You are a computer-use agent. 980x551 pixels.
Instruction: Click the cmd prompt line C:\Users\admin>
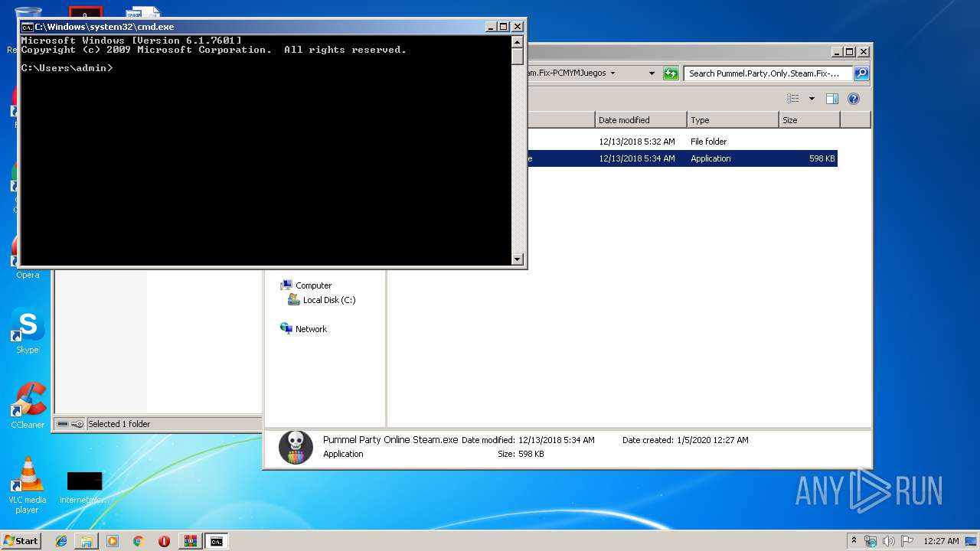click(x=67, y=68)
